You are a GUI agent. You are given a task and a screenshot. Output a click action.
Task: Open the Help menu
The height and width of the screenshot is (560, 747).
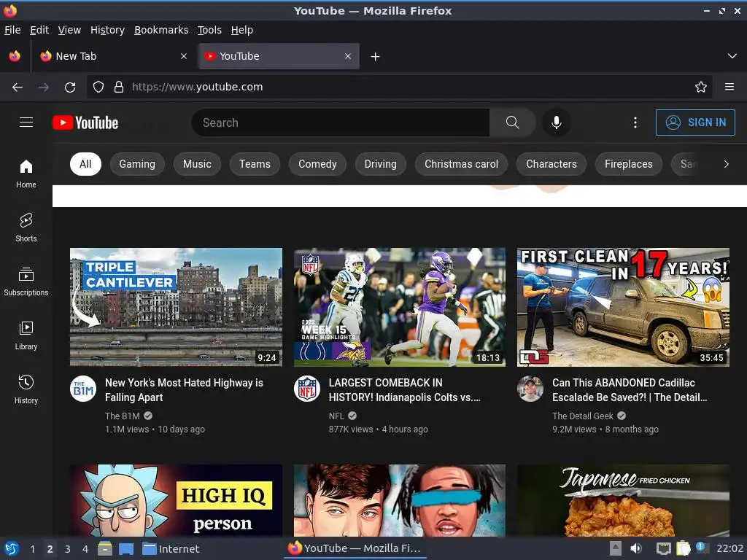(x=242, y=30)
